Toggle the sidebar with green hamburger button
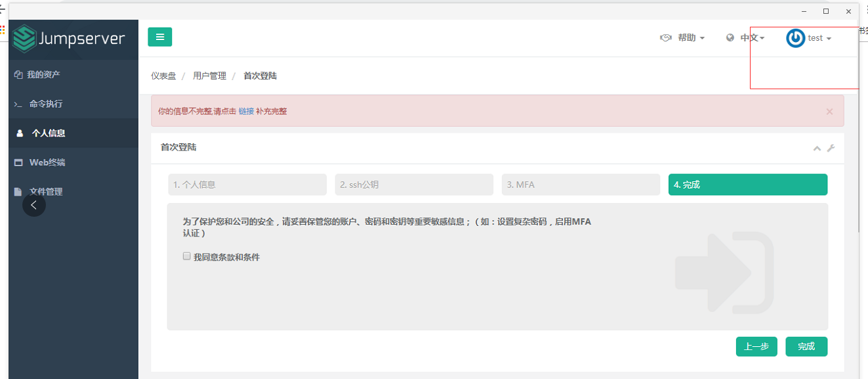This screenshot has height=379, width=868. 159,37
